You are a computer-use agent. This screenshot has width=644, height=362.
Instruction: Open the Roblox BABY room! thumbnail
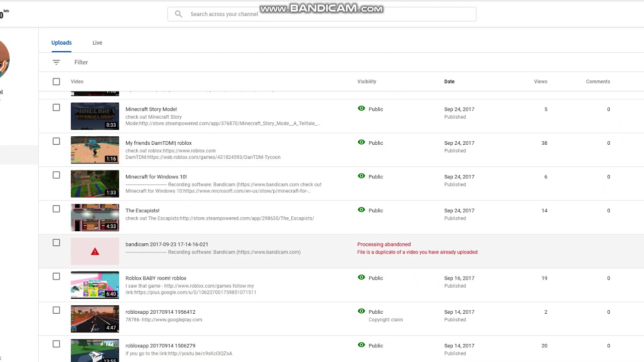95,285
